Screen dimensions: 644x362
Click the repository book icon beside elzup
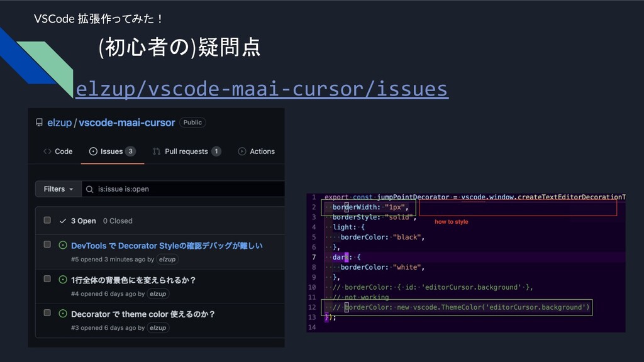(x=39, y=123)
